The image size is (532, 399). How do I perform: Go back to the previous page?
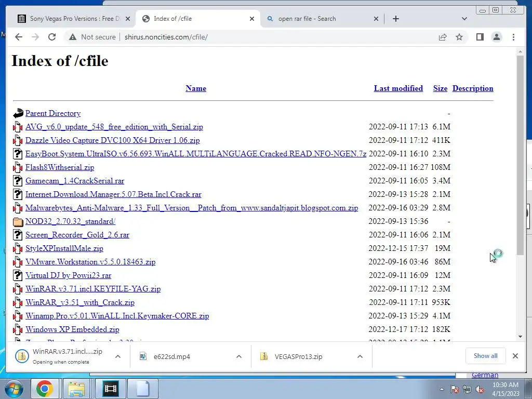pos(19,37)
